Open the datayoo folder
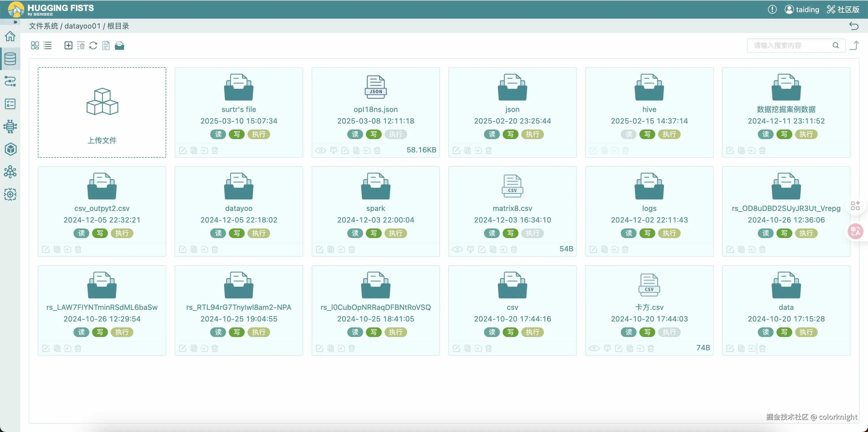This screenshot has width=868, height=432. click(x=238, y=187)
